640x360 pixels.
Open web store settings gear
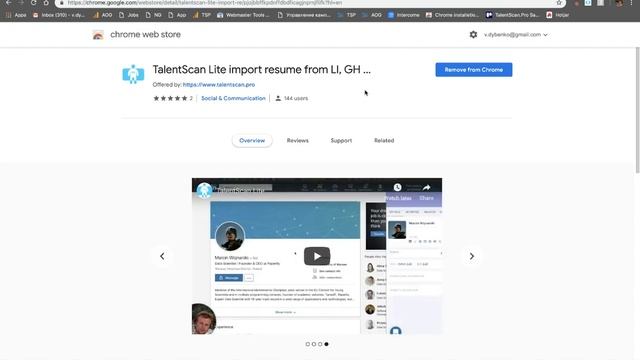(x=473, y=35)
